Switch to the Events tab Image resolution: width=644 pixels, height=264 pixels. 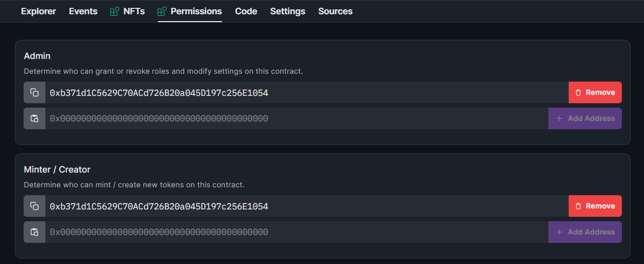click(83, 11)
